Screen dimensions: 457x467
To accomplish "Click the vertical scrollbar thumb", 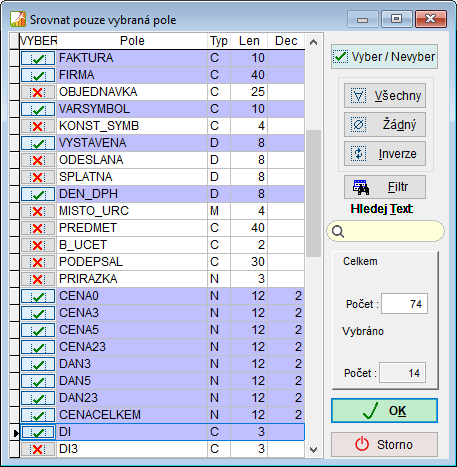I will [x=313, y=193].
